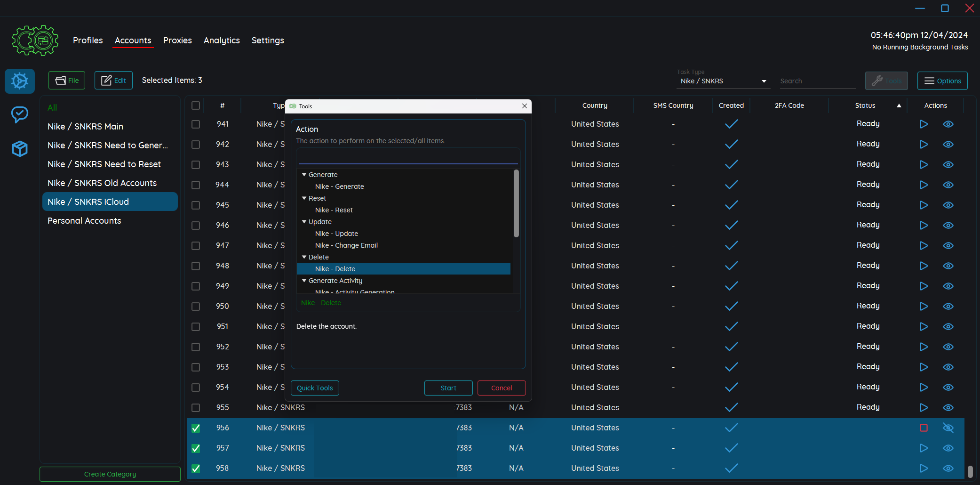The height and width of the screenshot is (485, 980).
Task: Tick the select-all header checkbox
Action: [x=196, y=105]
